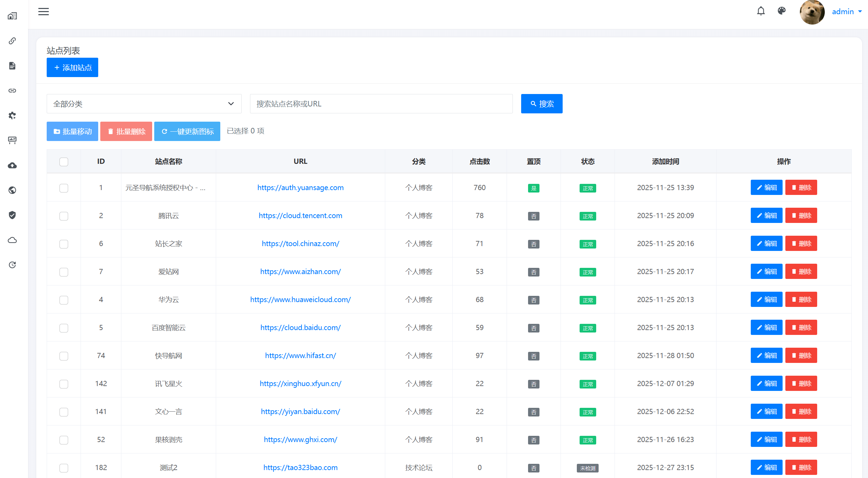Viewport: 868px width, 478px height.
Task: Expand the 全部分类 category dropdown
Action: [x=144, y=104]
